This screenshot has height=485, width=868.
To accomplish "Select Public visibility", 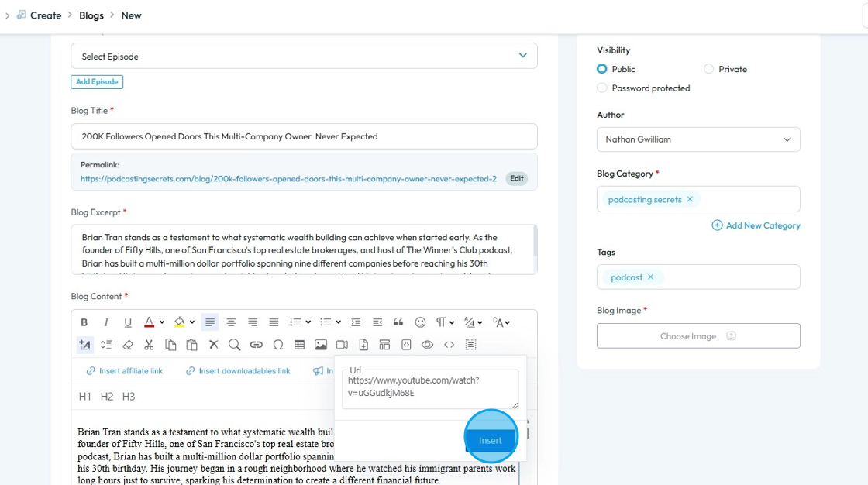I will click(x=601, y=69).
